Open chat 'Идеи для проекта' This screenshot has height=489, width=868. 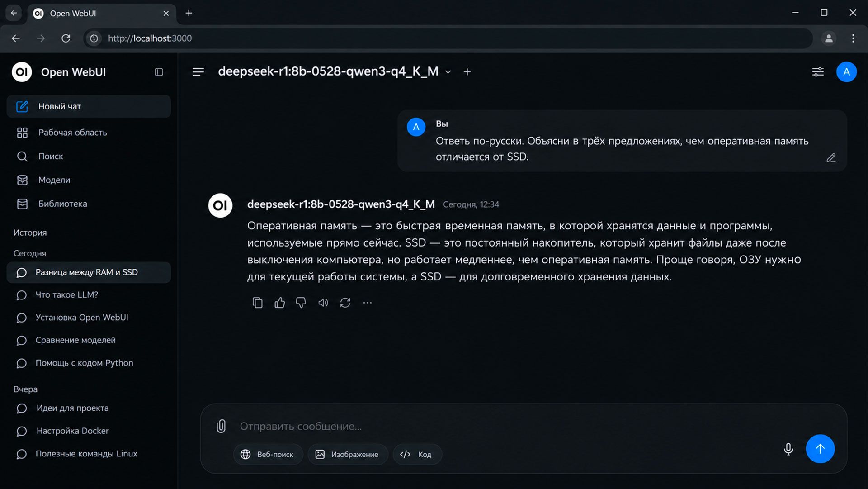[89, 408]
